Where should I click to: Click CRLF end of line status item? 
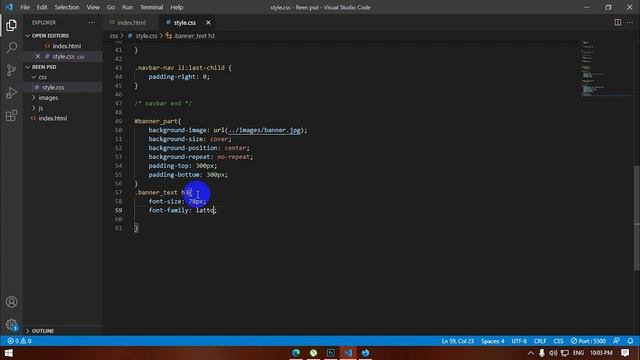coord(540,341)
